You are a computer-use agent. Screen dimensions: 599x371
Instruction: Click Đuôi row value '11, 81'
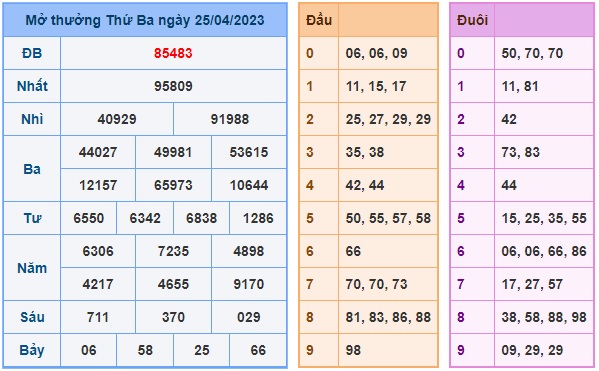[520, 86]
